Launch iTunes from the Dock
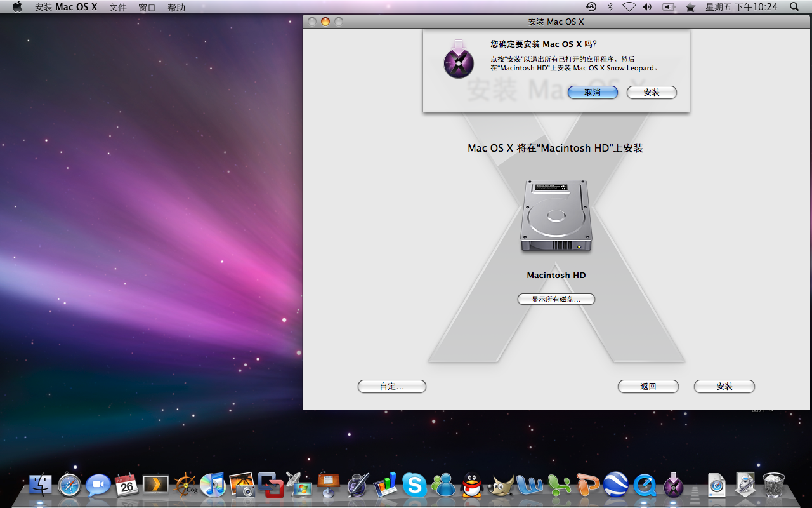 click(x=213, y=485)
